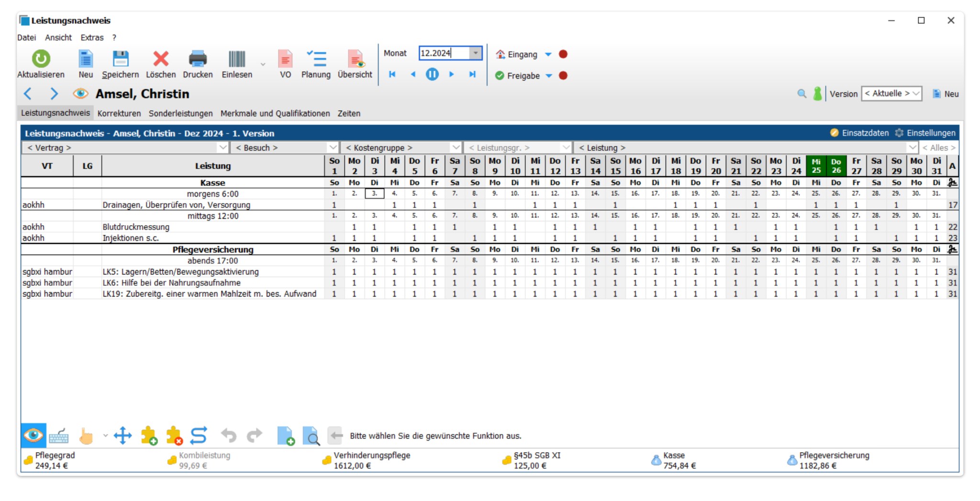980x501 pixels.
Task: Open the Planung checklist icon
Action: [x=316, y=59]
